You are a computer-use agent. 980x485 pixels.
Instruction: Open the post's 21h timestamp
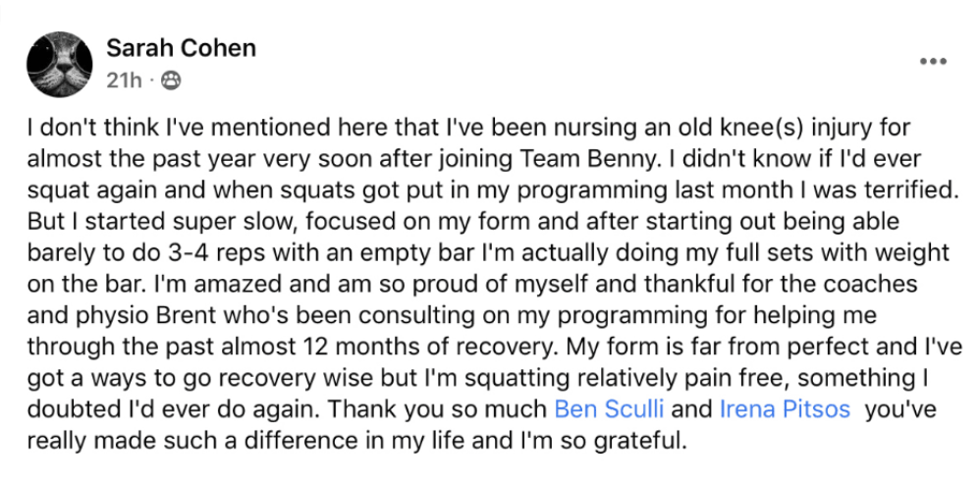point(124,80)
